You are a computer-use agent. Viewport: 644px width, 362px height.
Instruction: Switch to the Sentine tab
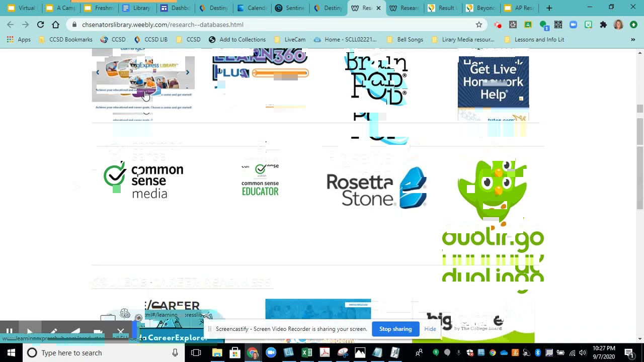coord(289,8)
